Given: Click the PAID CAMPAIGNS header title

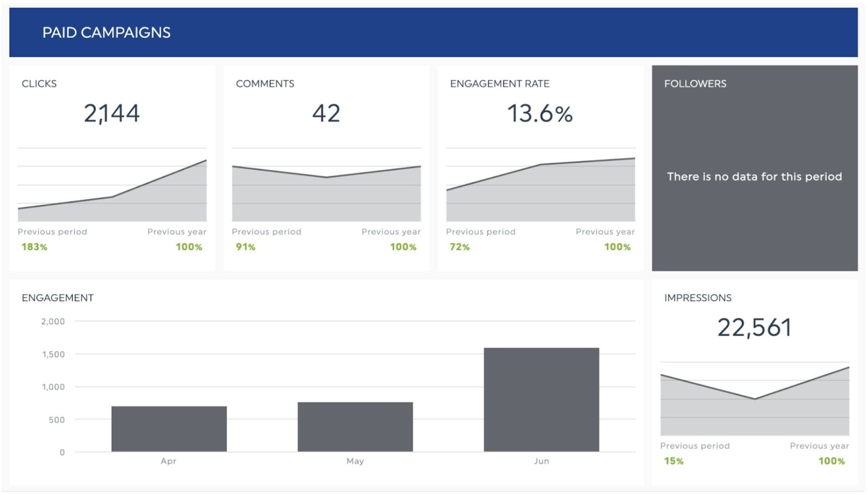Looking at the screenshot, I should tap(106, 33).
